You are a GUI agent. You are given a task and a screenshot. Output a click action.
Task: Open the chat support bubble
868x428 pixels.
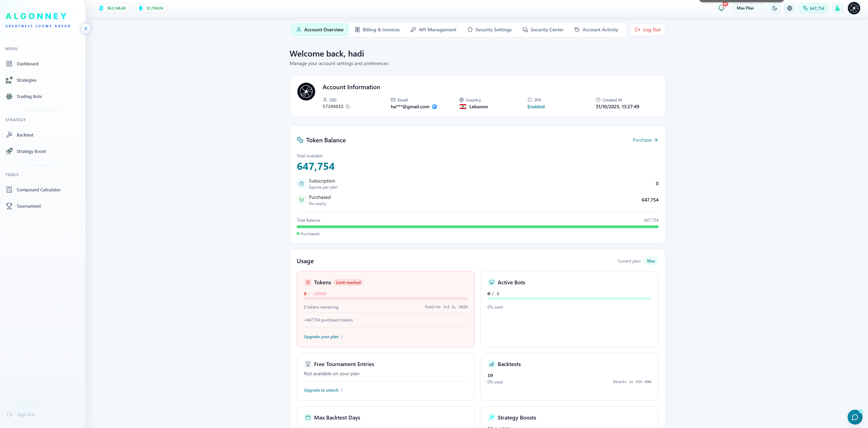(855, 417)
